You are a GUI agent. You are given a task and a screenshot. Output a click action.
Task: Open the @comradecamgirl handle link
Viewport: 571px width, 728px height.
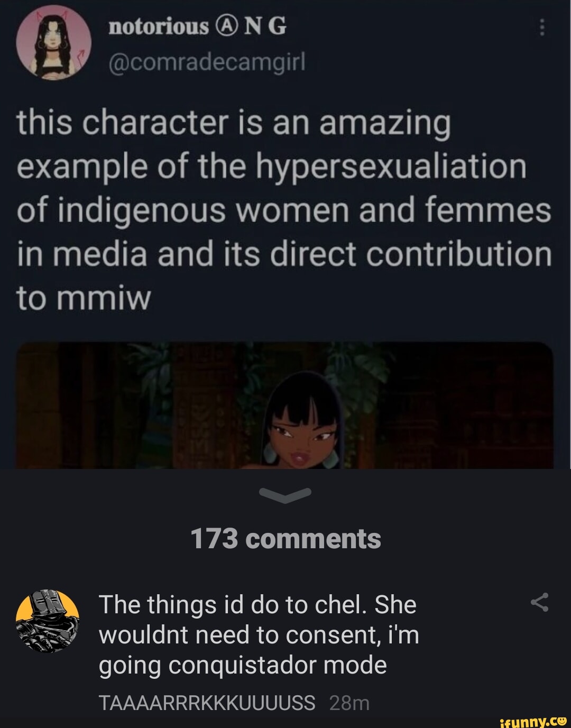[207, 62]
